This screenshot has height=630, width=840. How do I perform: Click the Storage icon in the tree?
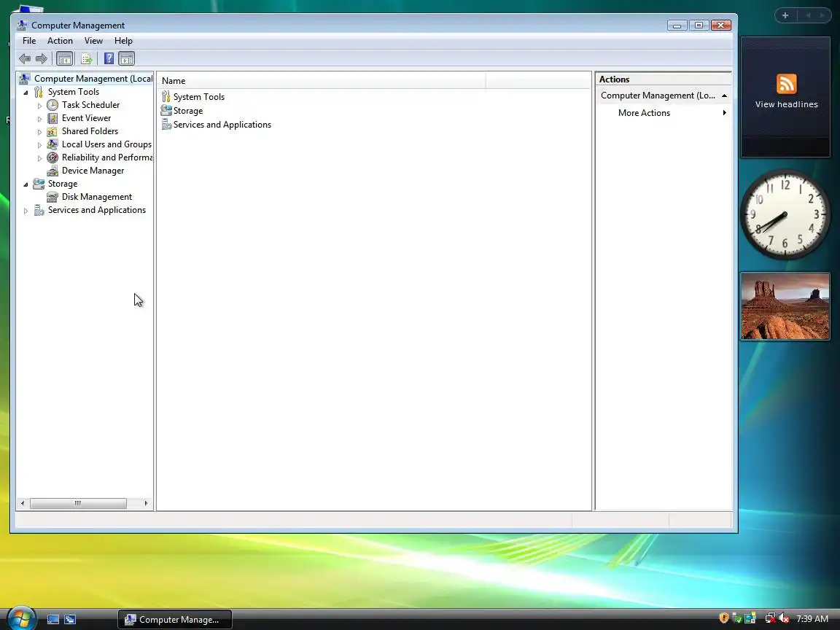(39, 184)
